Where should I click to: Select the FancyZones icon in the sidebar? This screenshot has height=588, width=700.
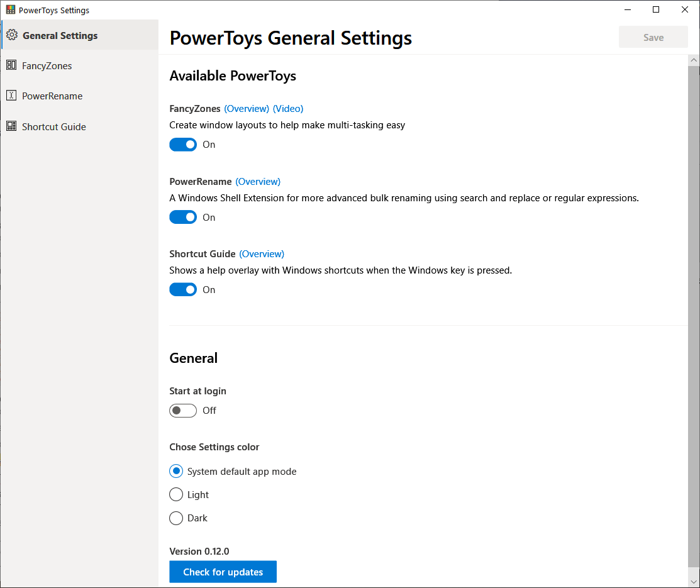(x=11, y=65)
